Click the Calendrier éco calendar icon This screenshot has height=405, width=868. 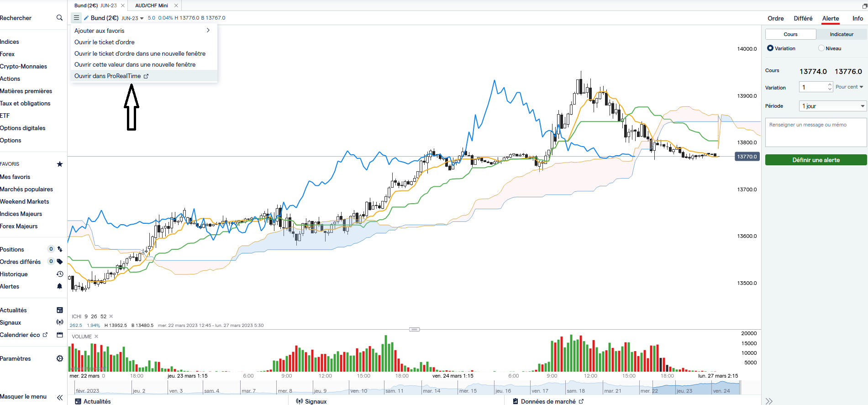tap(60, 335)
